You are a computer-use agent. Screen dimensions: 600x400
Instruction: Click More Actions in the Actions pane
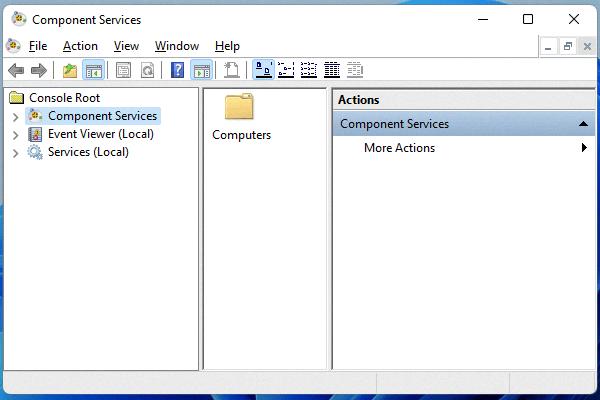point(399,148)
